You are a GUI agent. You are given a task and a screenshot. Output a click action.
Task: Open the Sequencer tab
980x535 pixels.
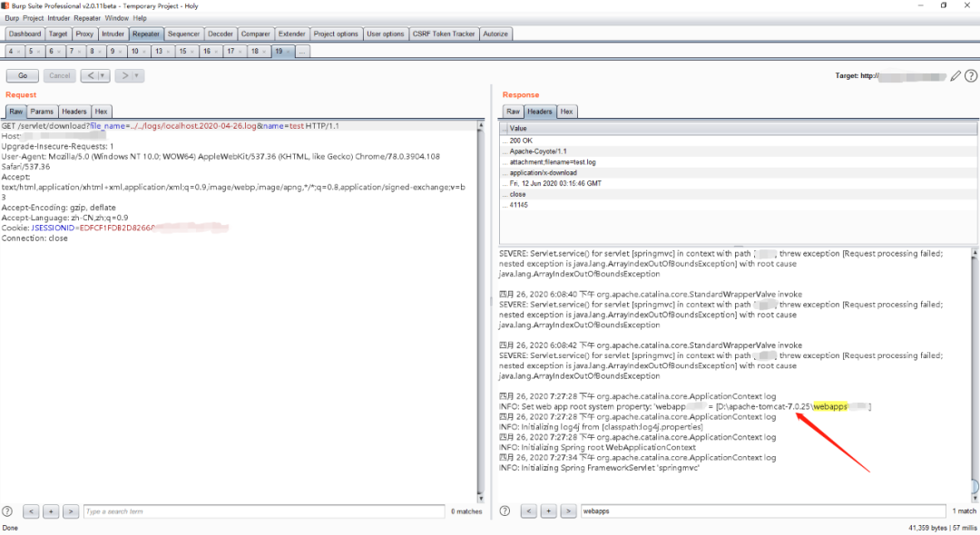pos(183,34)
